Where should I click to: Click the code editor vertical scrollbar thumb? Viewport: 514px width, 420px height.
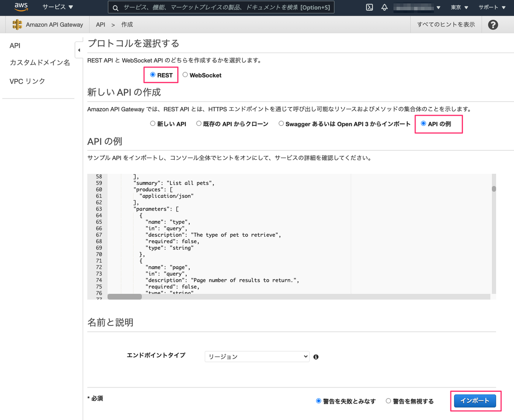tap(494, 188)
